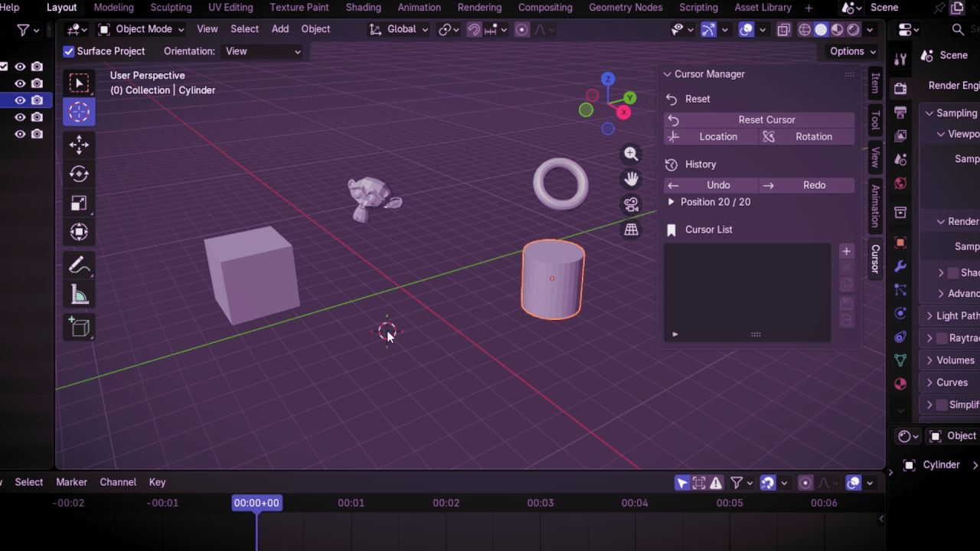Viewport: 980px width, 551px height.
Task: Click the cursor history Undo button
Action: click(x=711, y=185)
